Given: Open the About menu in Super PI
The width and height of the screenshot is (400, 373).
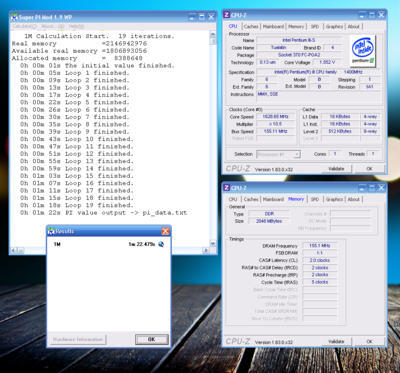Looking at the screenshot, I should click(x=52, y=26).
